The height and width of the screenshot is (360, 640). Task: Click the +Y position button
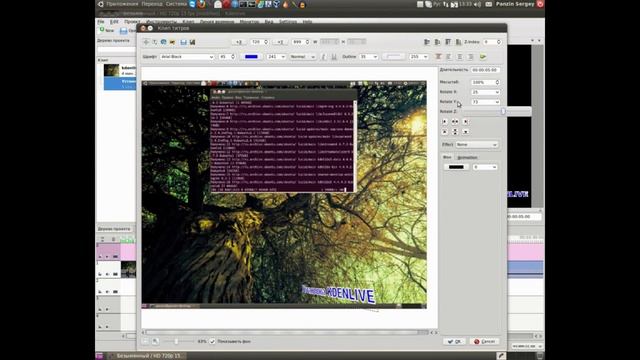(x=280, y=42)
